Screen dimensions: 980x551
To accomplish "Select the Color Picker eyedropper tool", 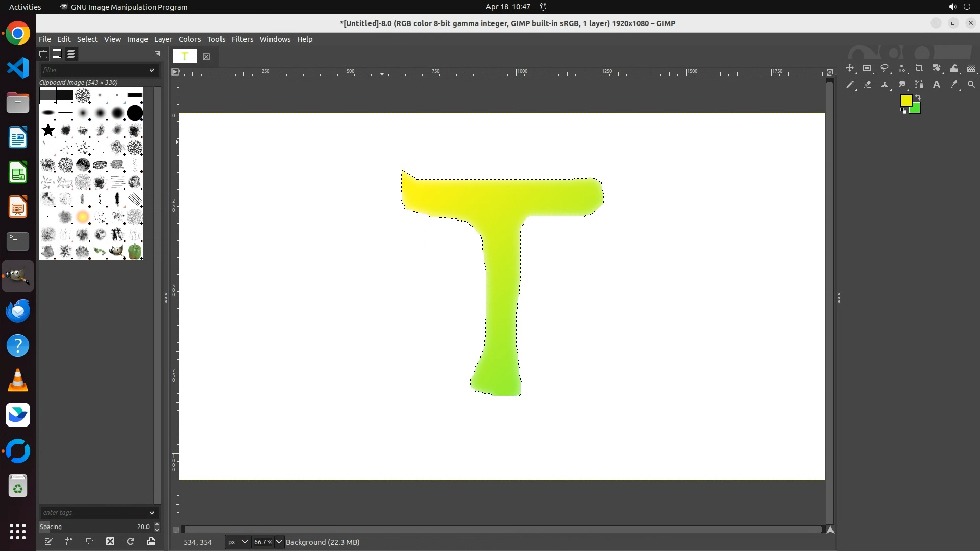I will coord(954,85).
